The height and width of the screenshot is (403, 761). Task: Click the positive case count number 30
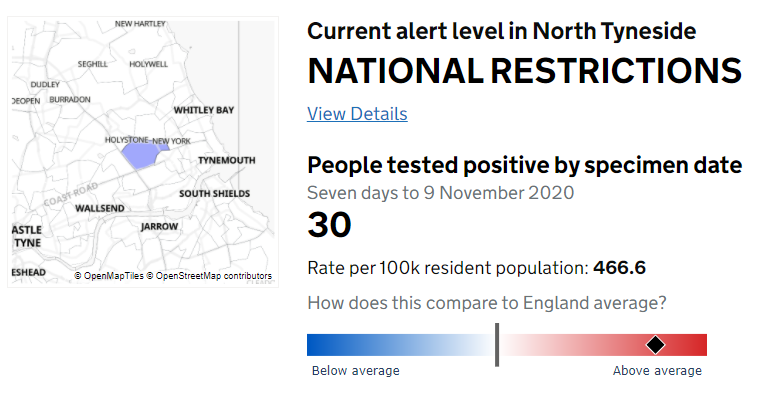(329, 225)
